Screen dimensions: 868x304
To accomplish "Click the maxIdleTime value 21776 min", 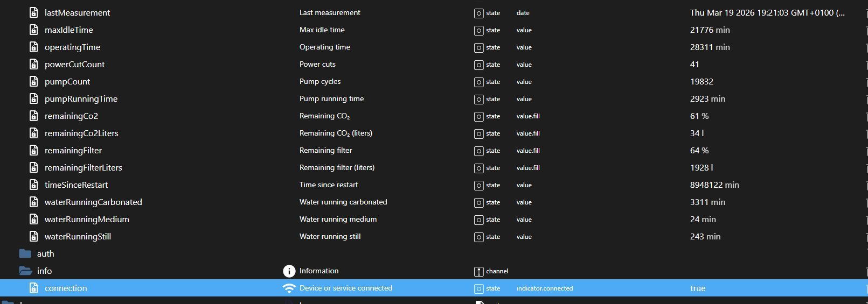I will pos(710,30).
